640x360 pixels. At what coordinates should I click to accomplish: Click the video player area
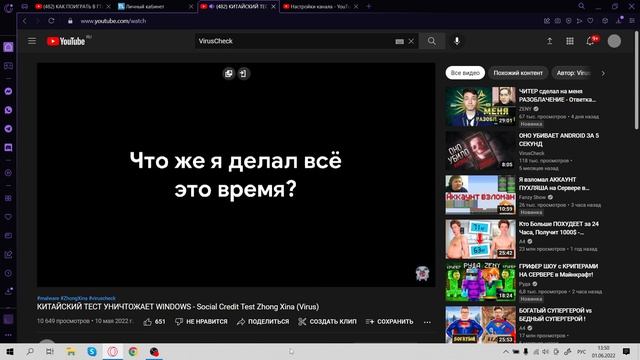pyautogui.click(x=236, y=175)
